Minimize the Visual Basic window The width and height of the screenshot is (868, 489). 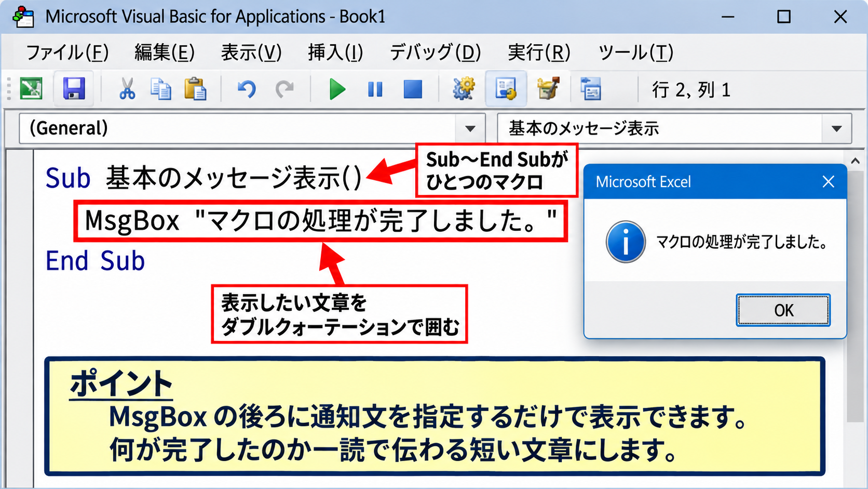pos(728,17)
